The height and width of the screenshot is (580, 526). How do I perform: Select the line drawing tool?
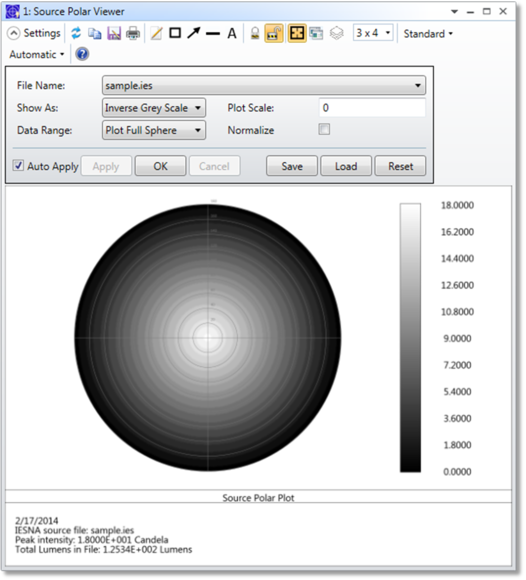pos(213,34)
